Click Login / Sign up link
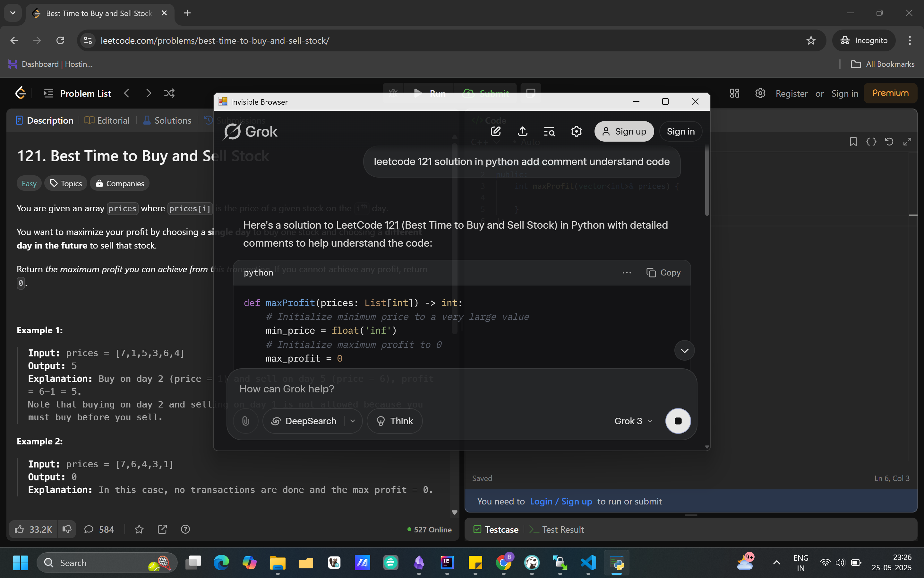Screen dimensions: 924x578 point(560,502)
